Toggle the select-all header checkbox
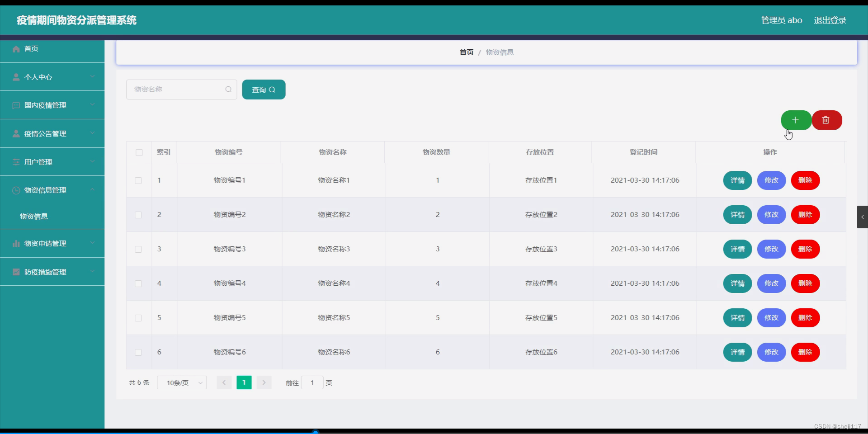This screenshot has height=434, width=868. (139, 152)
